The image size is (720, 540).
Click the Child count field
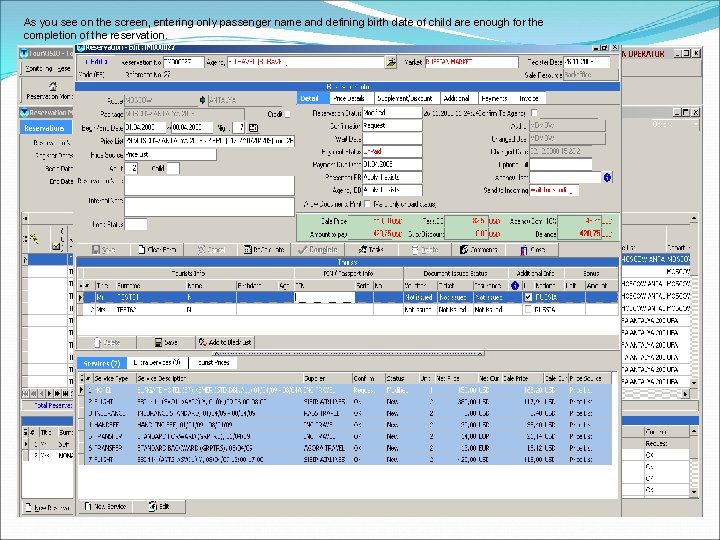[173, 169]
